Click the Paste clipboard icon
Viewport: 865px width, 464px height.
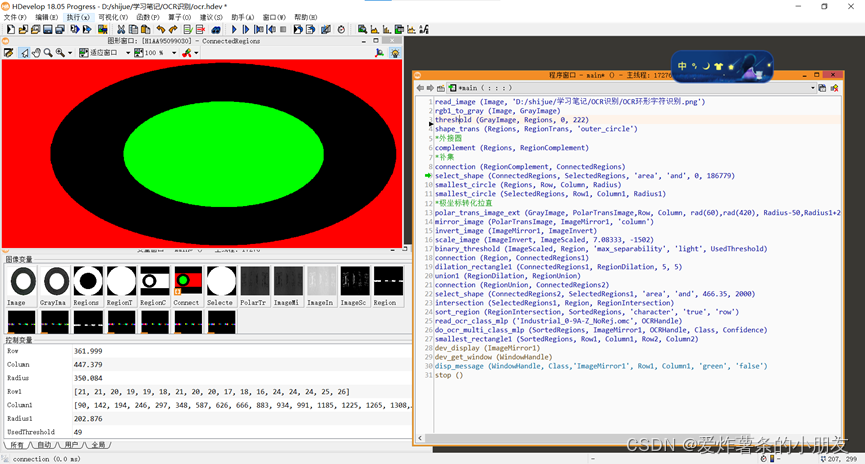pos(145,29)
